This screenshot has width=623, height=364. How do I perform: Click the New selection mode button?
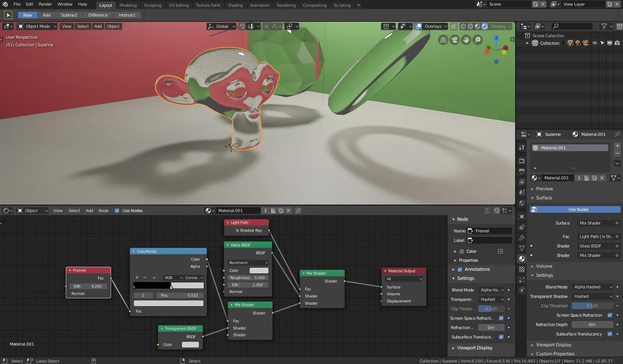click(27, 15)
